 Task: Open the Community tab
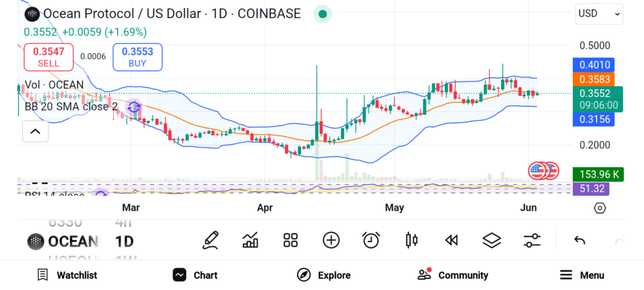453,275
